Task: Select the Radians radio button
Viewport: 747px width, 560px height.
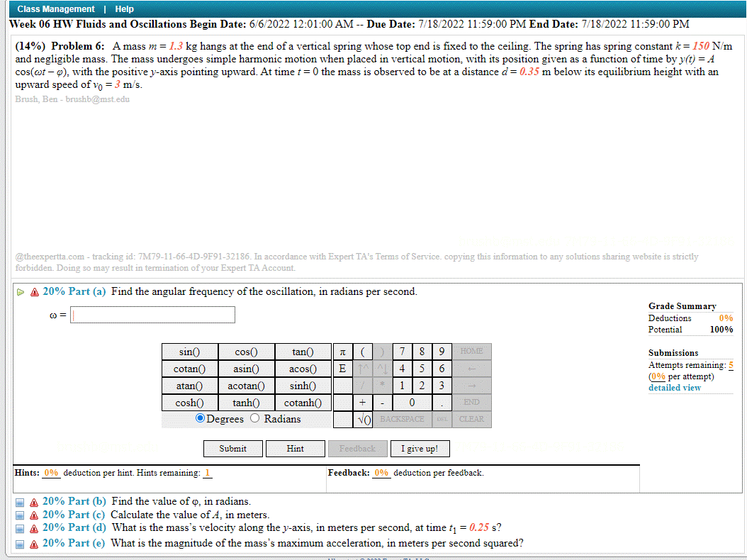Action: 255,418
